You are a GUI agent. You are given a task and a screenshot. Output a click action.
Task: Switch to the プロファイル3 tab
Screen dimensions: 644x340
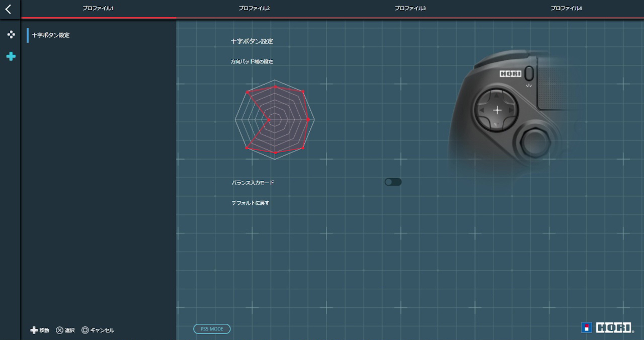(x=410, y=8)
